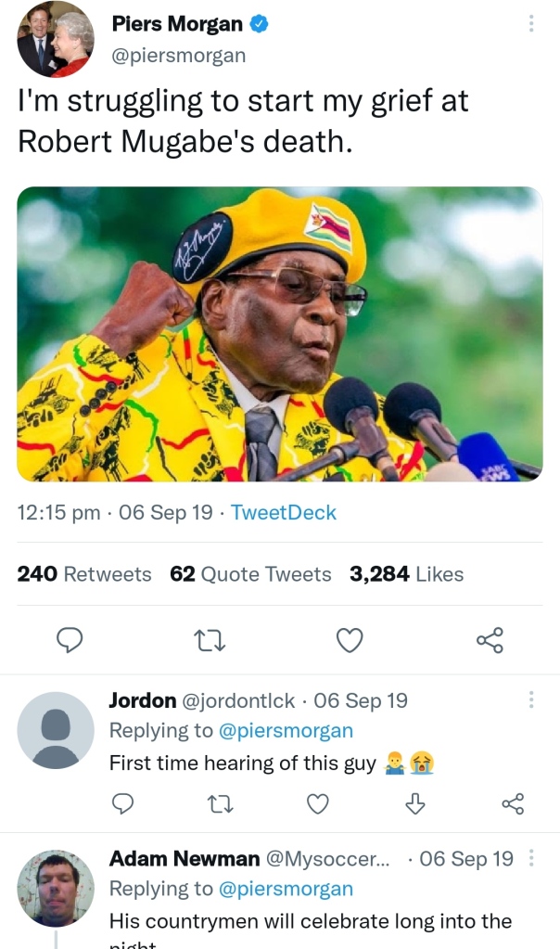Viewport: 560px width, 949px height.
Task: Open the Robert Mugabe photo
Action: point(280,334)
